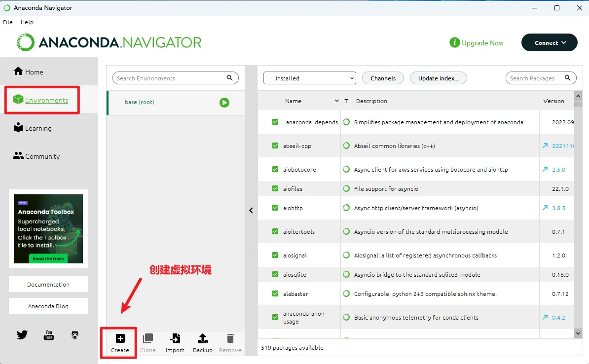Screen dimensions: 589x364
Task: Open the Help menu
Action: pyautogui.click(x=27, y=22)
